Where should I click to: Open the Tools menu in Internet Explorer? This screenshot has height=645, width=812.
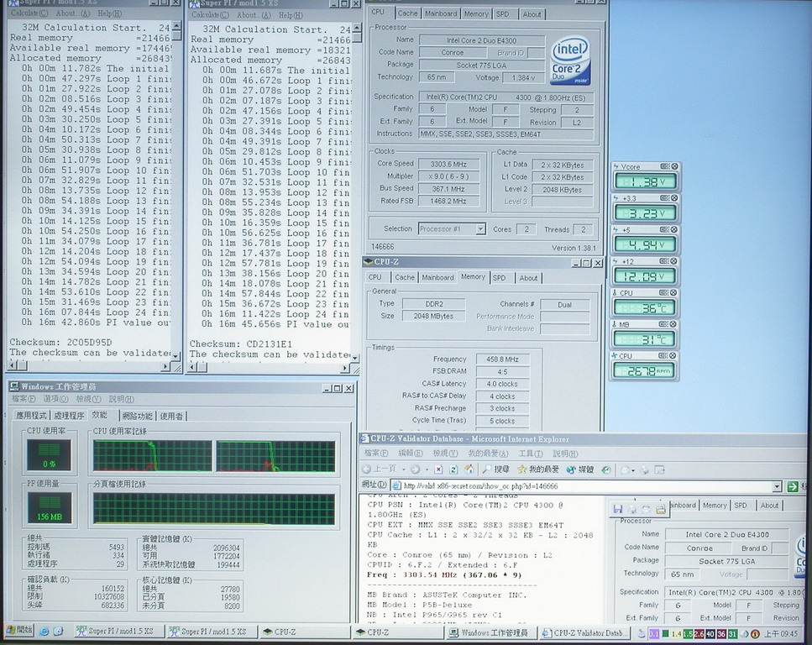pos(531,454)
